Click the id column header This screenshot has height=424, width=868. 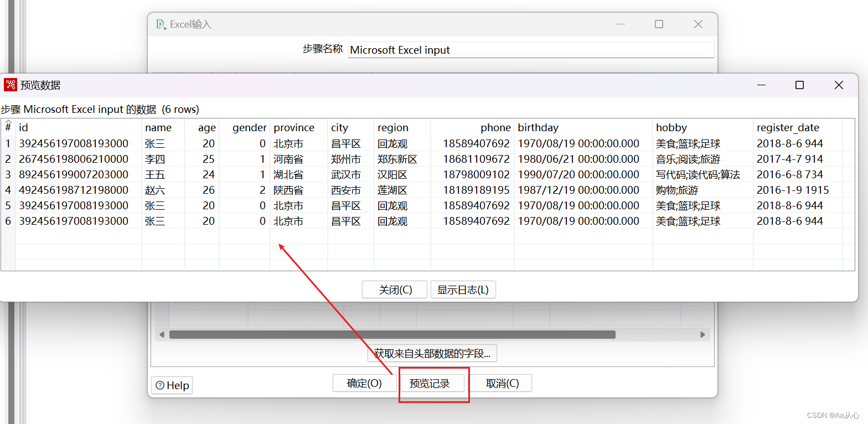coord(79,127)
